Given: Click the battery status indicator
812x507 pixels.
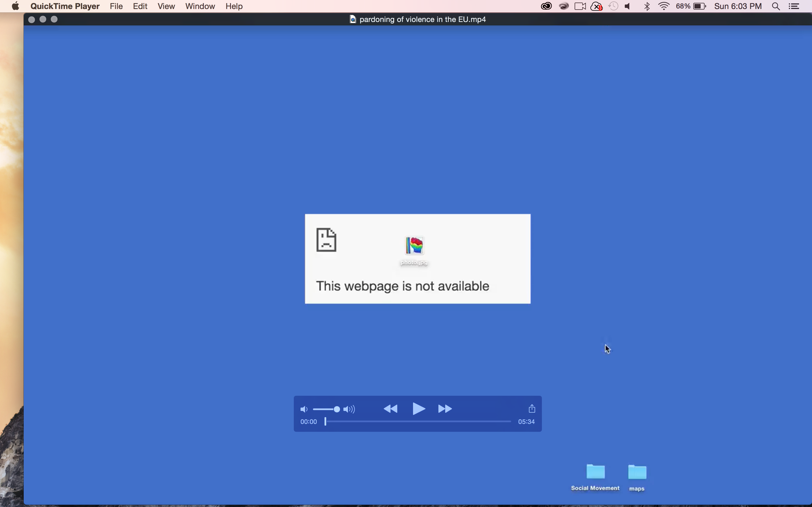Looking at the screenshot, I should pos(699,6).
